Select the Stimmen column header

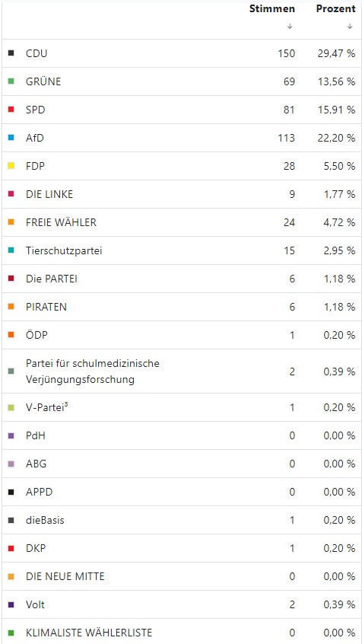click(x=272, y=9)
